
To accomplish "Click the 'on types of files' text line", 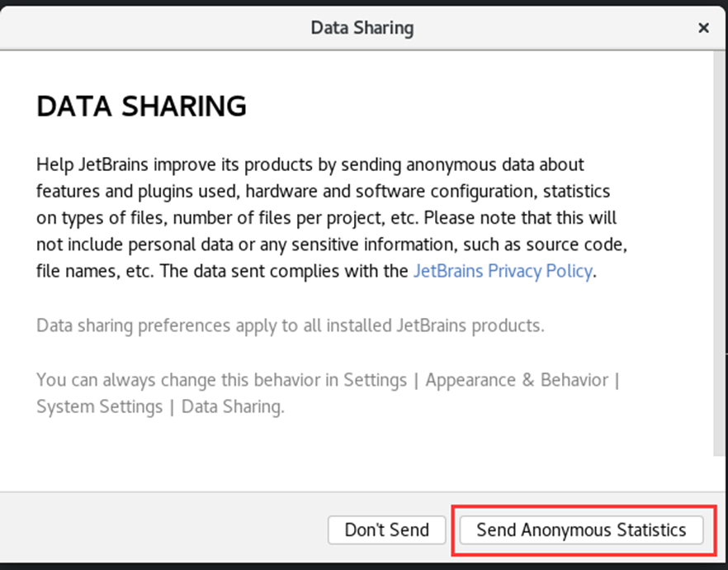I will (x=326, y=218).
